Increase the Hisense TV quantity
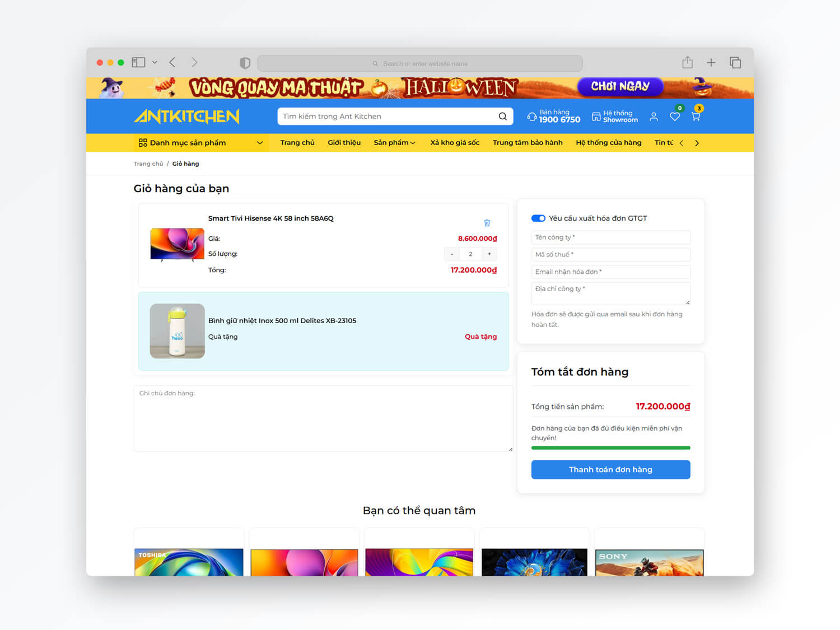The height and width of the screenshot is (630, 840). tap(489, 254)
